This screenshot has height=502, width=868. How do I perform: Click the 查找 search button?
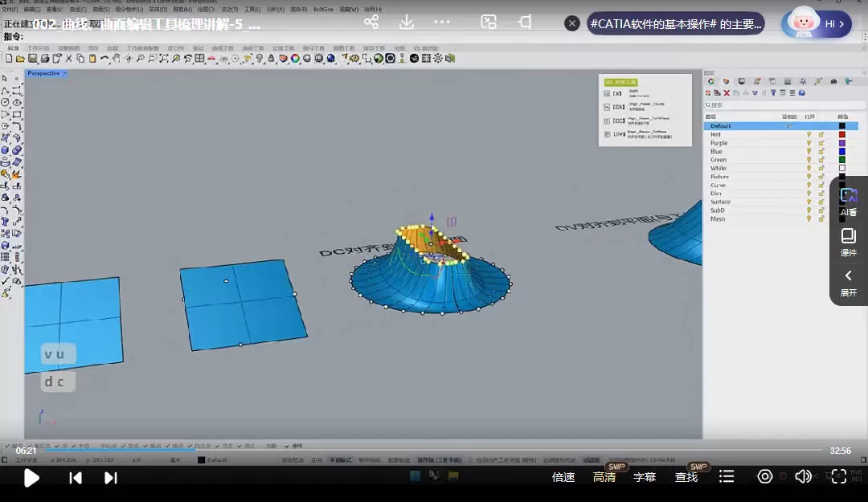[x=686, y=477]
